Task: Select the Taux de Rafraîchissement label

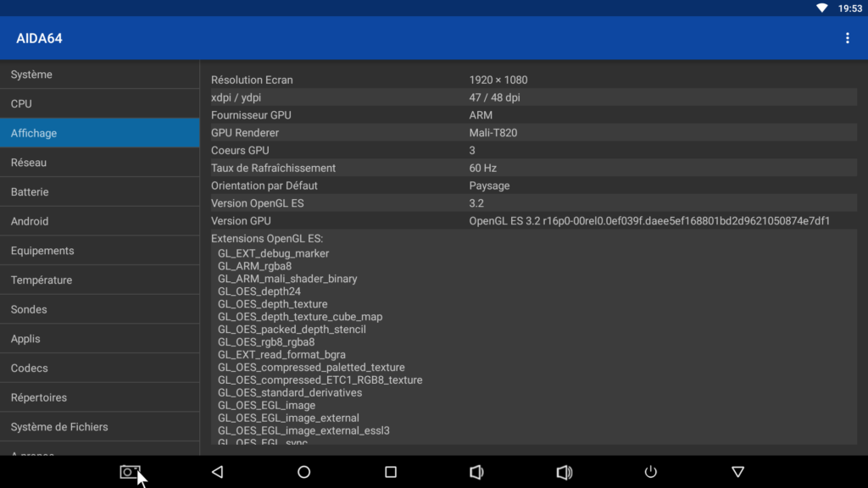Action: pyautogui.click(x=273, y=169)
